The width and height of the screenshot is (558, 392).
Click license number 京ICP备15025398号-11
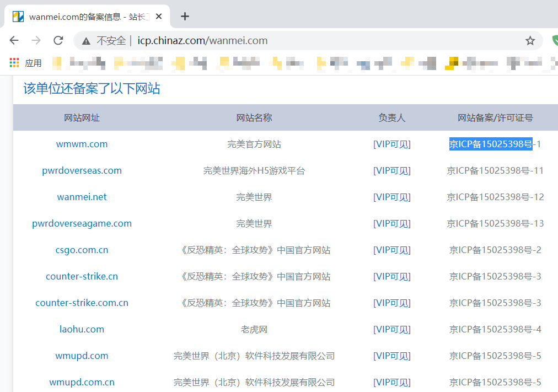pos(495,171)
